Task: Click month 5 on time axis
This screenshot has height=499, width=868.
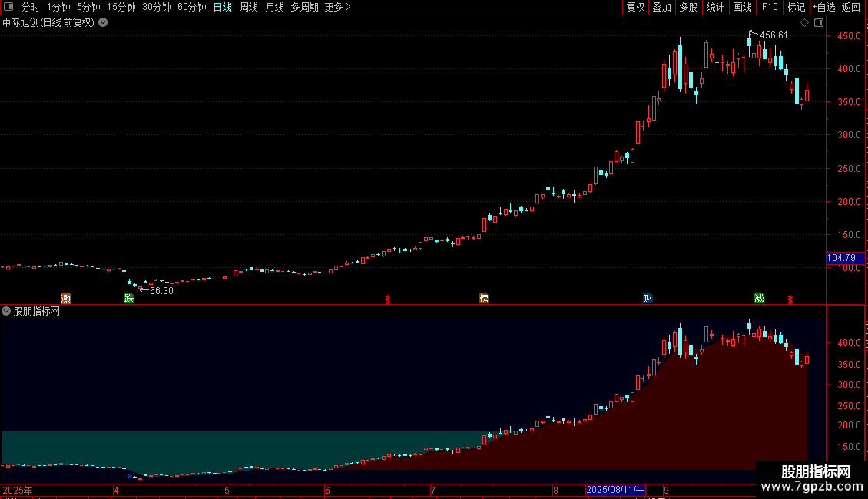Action: coord(227,490)
